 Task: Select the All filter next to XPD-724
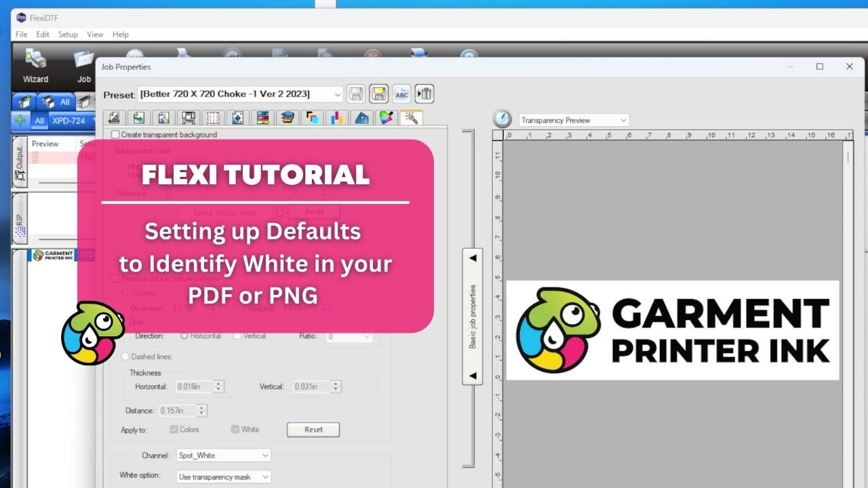[x=39, y=121]
